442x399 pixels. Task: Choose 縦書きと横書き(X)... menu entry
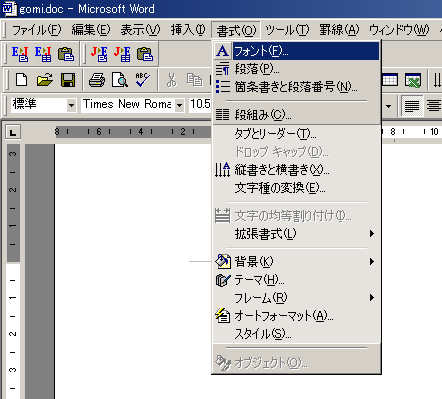pyautogui.click(x=296, y=170)
